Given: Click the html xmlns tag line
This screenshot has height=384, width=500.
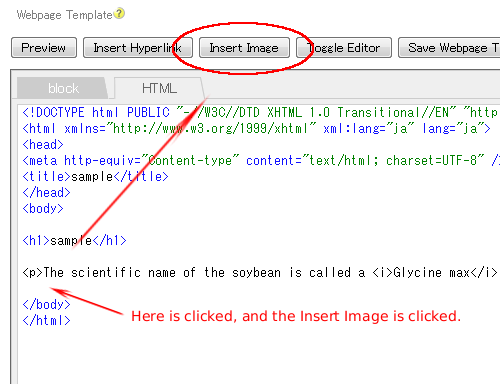Looking at the screenshot, I should [x=256, y=128].
